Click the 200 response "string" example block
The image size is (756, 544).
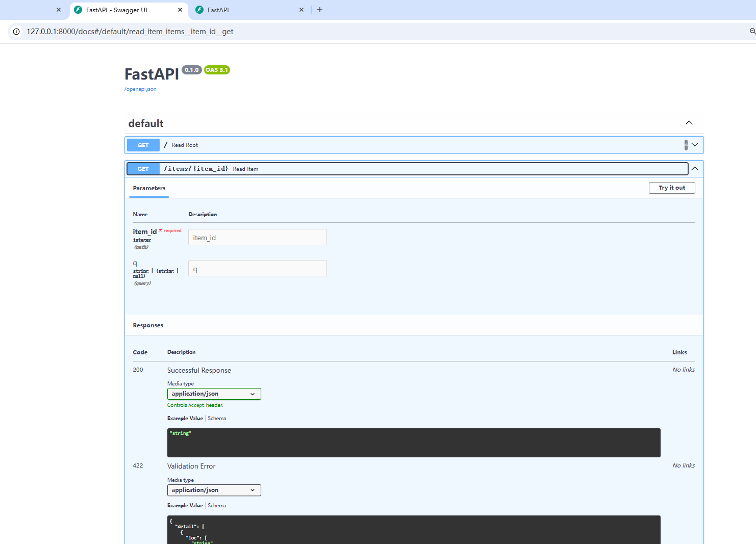click(414, 443)
